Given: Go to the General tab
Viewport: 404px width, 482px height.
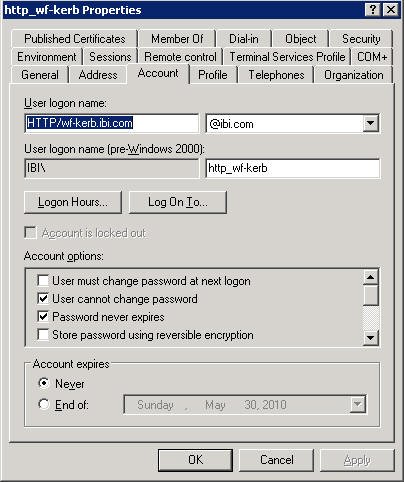Looking at the screenshot, I should [x=40, y=75].
